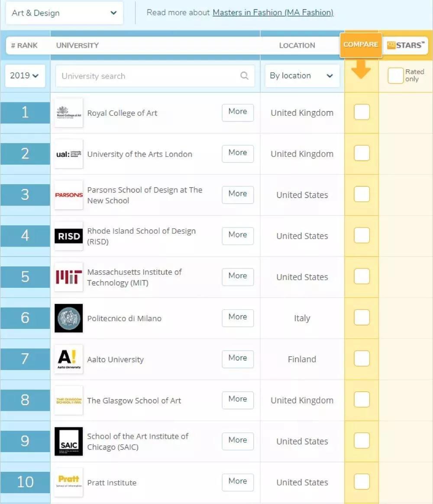Image resolution: width=433 pixels, height=504 pixels.
Task: Click the Glasgow School of Art logo
Action: click(x=68, y=400)
